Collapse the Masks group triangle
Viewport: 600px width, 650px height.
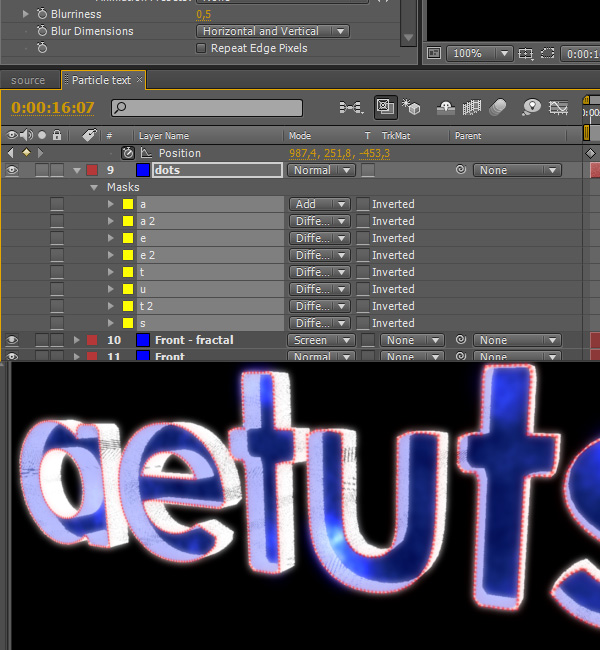pos(94,187)
